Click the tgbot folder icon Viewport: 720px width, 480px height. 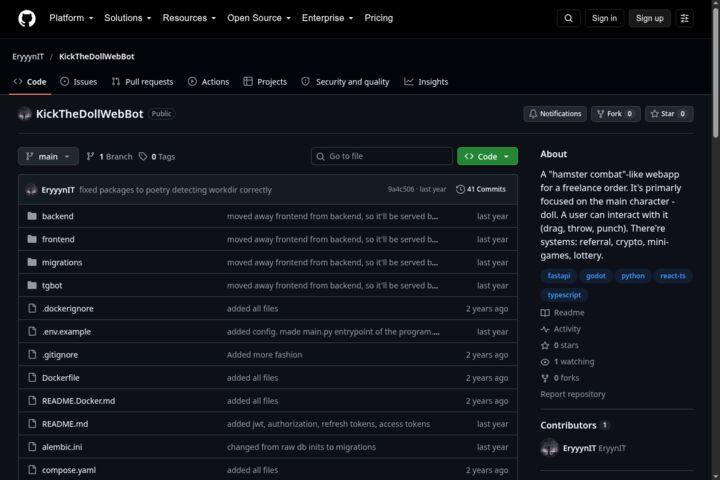32,285
